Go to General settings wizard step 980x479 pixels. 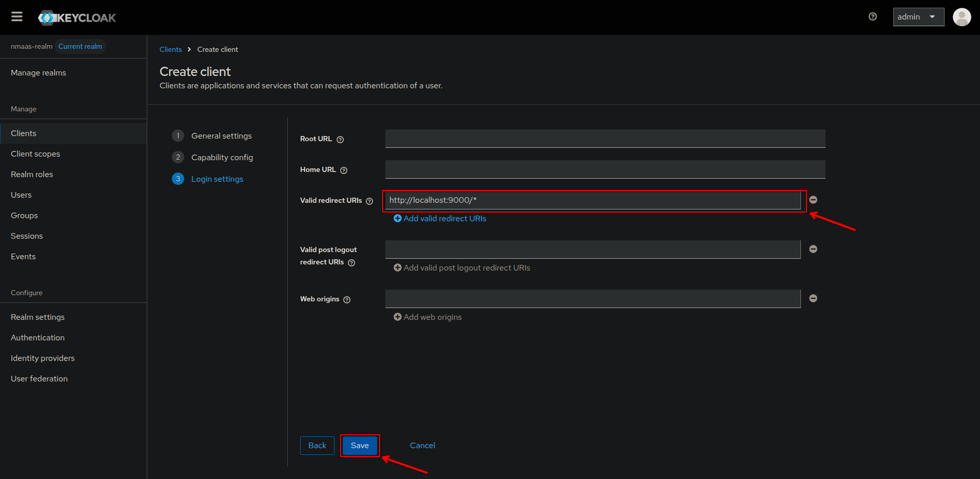click(221, 136)
